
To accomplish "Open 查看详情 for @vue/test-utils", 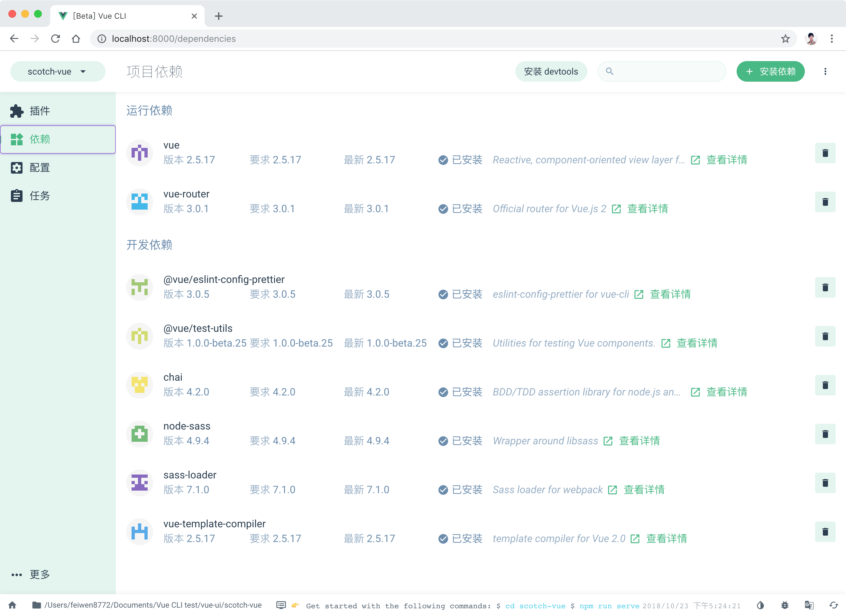I will [697, 343].
